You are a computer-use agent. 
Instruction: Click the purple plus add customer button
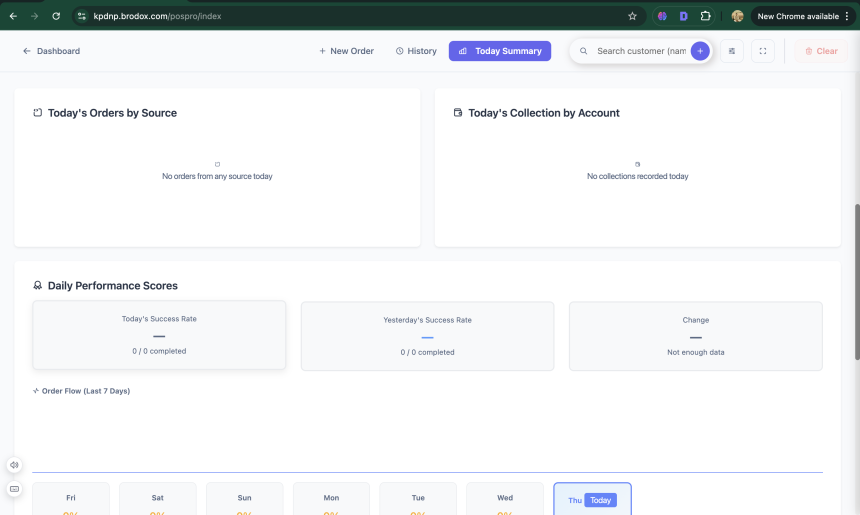click(700, 51)
